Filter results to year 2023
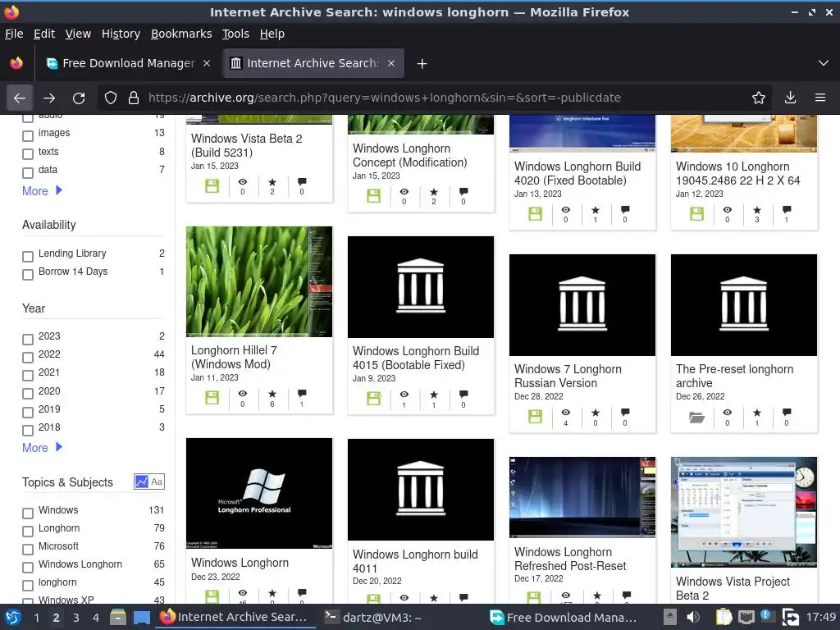The image size is (840, 630). 28,340
